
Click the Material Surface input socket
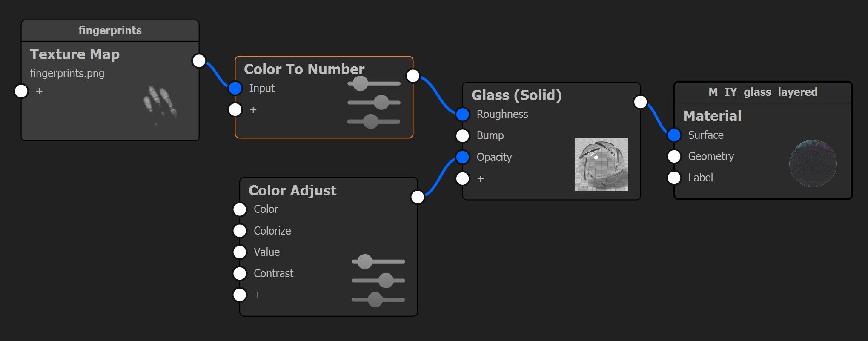[x=674, y=135]
